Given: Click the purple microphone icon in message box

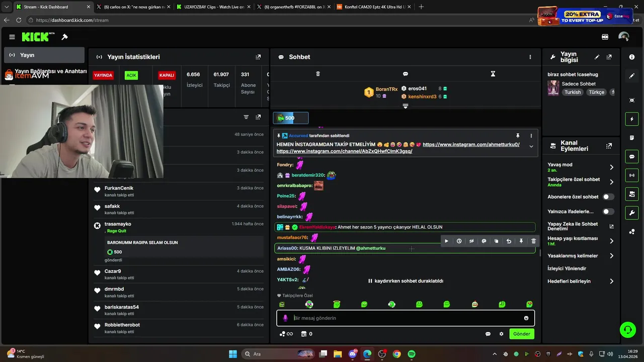Looking at the screenshot, I should [x=285, y=318].
